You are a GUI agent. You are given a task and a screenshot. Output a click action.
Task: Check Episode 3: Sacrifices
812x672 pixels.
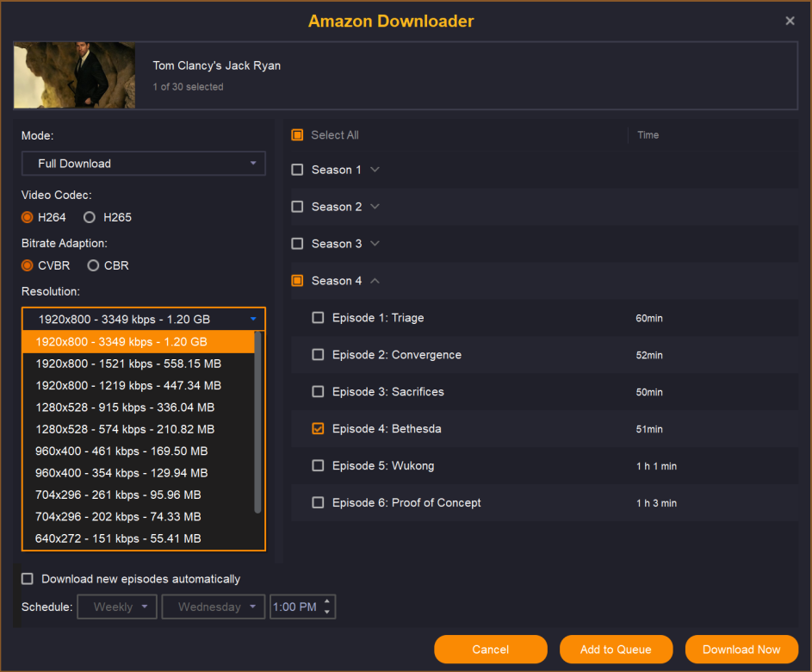point(318,392)
